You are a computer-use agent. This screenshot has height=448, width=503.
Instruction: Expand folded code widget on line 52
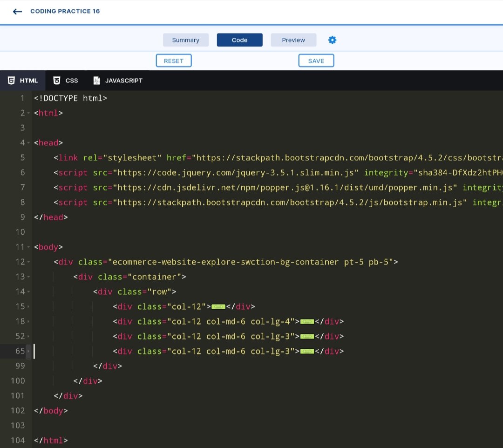[x=307, y=336]
